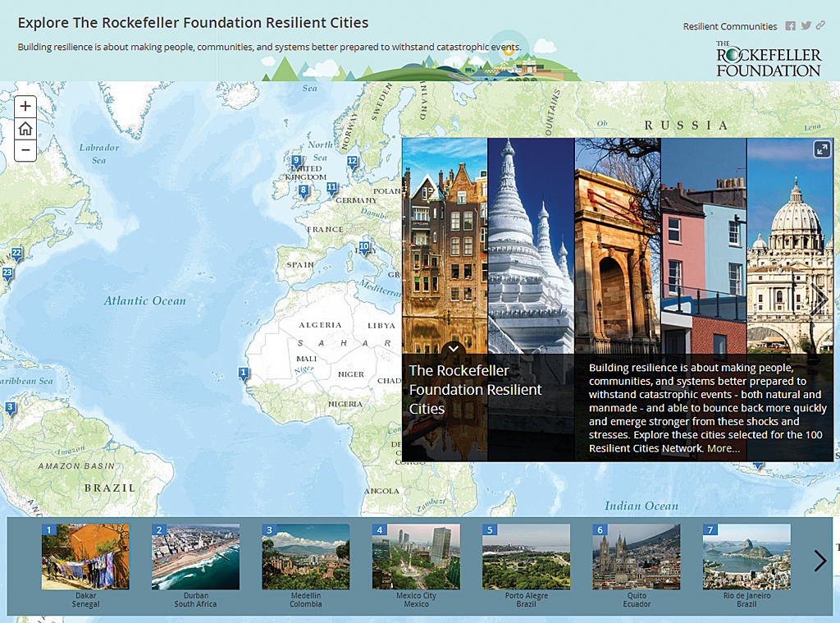The height and width of the screenshot is (623, 840).
Task: Select map marker 10 in Italy
Action: pyautogui.click(x=364, y=248)
